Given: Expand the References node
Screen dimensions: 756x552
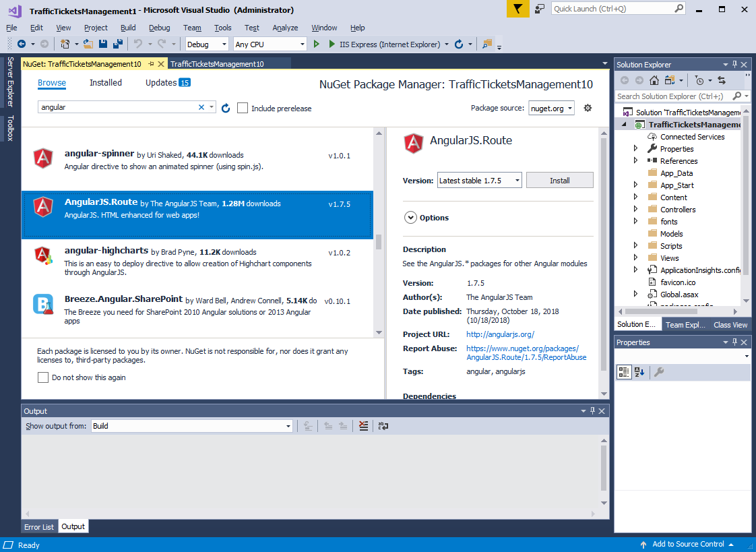Looking at the screenshot, I should [635, 160].
